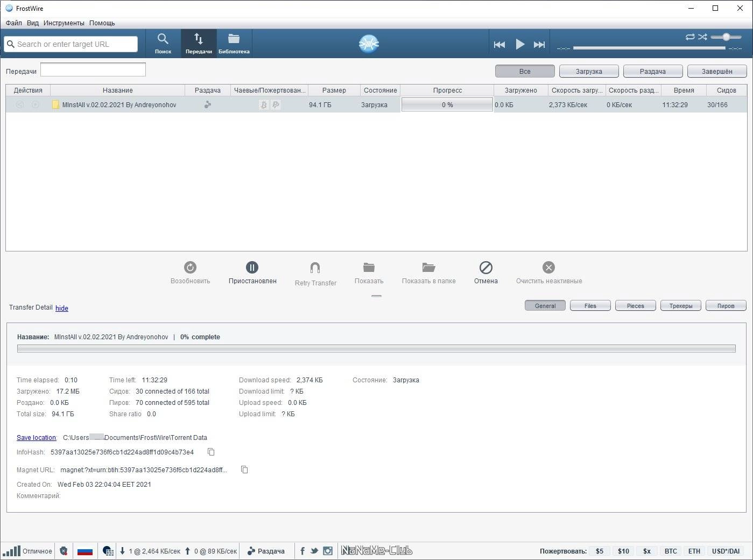Toggle shuffle mode in media player
This screenshot has width=753, height=560.
pos(702,37)
